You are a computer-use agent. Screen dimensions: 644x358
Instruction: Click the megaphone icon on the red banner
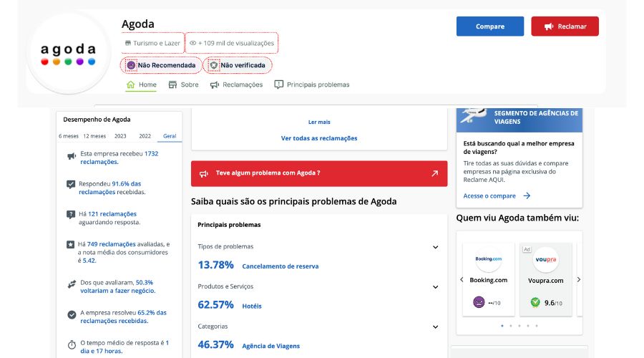pos(204,173)
